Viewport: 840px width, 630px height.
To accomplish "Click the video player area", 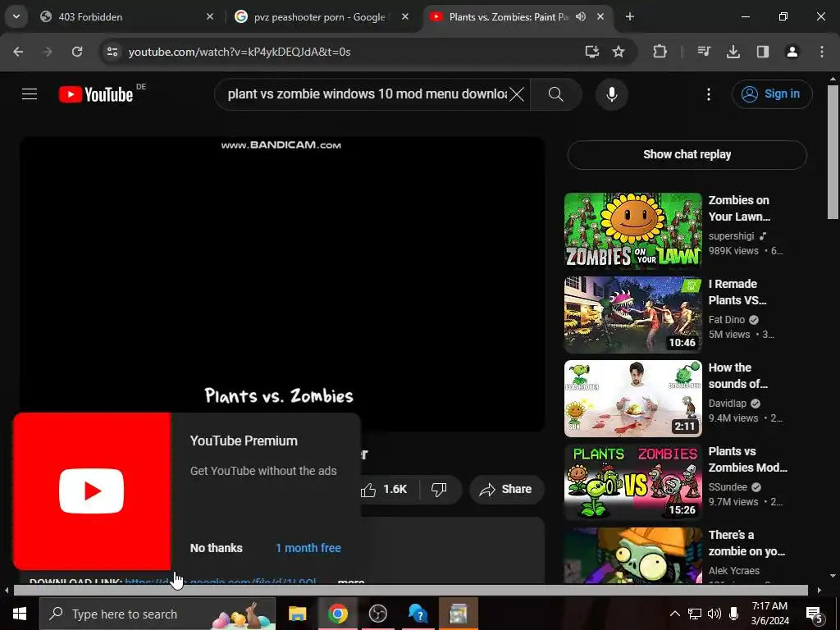I will pos(282,284).
